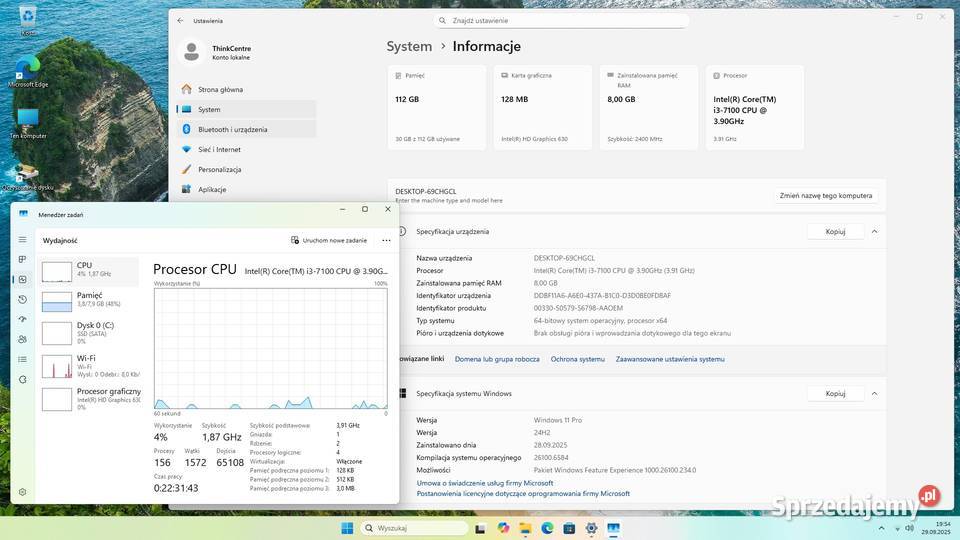Select the Pamięć performance graph entry
960x540 pixels.
click(90, 300)
